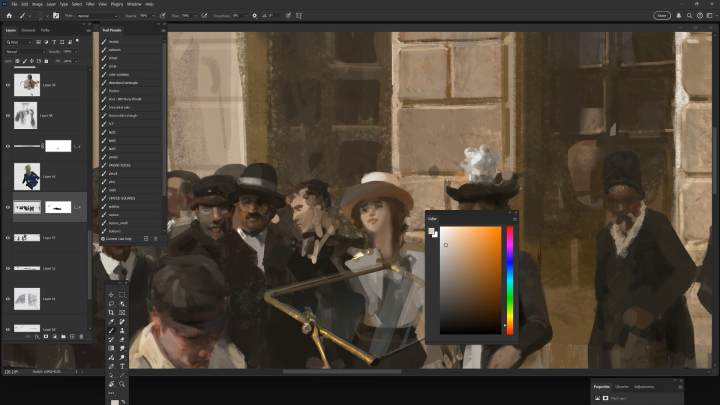
Task: Click the hue slider in Color panel
Action: (510, 280)
